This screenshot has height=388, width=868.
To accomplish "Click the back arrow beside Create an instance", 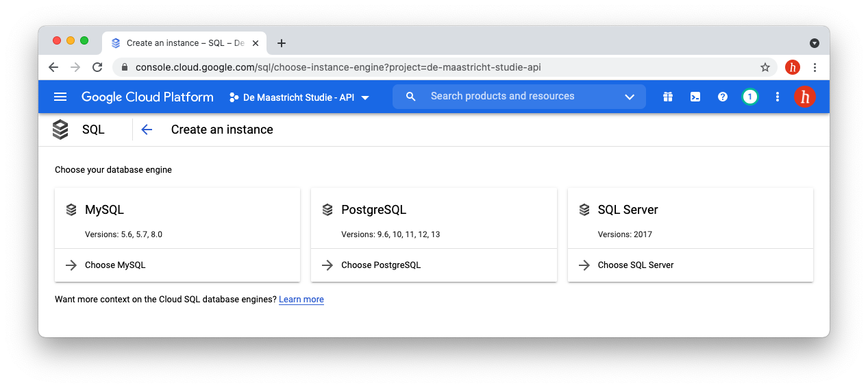I will click(x=146, y=130).
